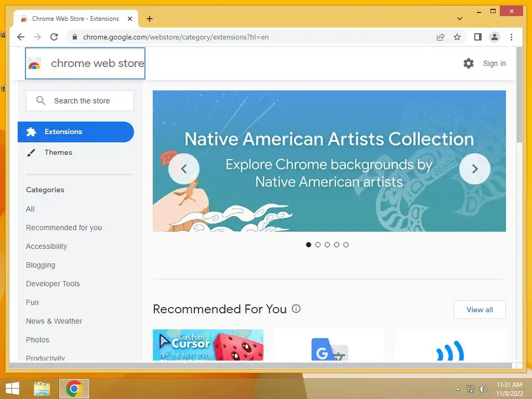Reload the Chrome Web Store page
Screen dimensions: 532x399
(54, 37)
